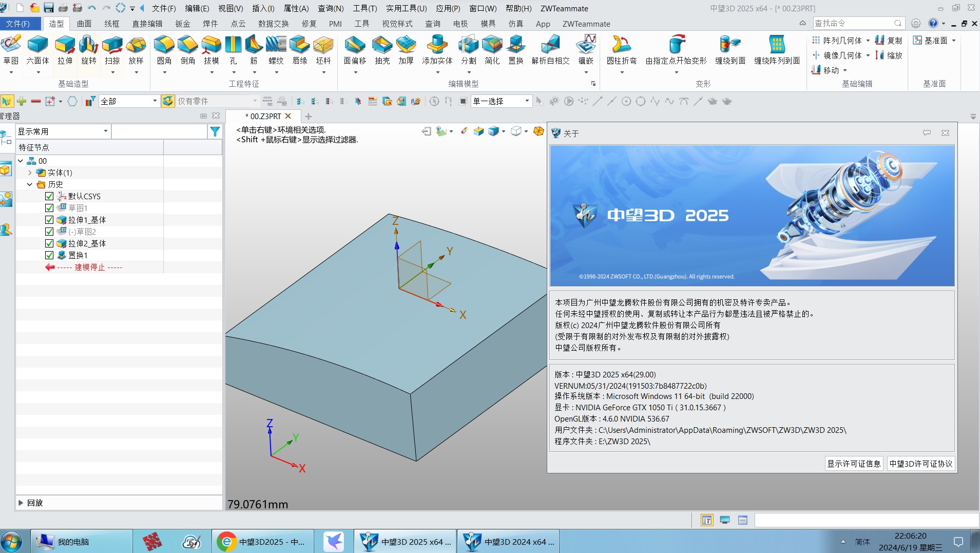This screenshot has height=553, width=980.
Task: Switch to the 钣金 ribbon tab
Action: pyautogui.click(x=183, y=24)
